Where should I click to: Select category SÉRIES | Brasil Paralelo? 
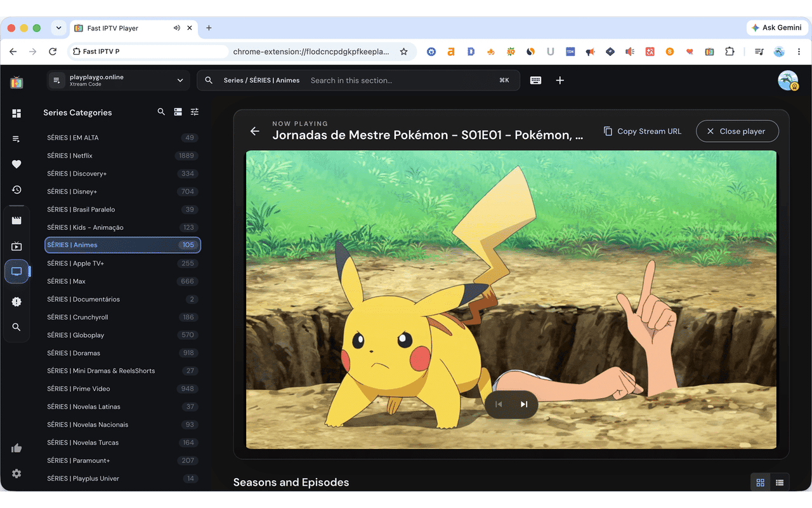click(122, 210)
